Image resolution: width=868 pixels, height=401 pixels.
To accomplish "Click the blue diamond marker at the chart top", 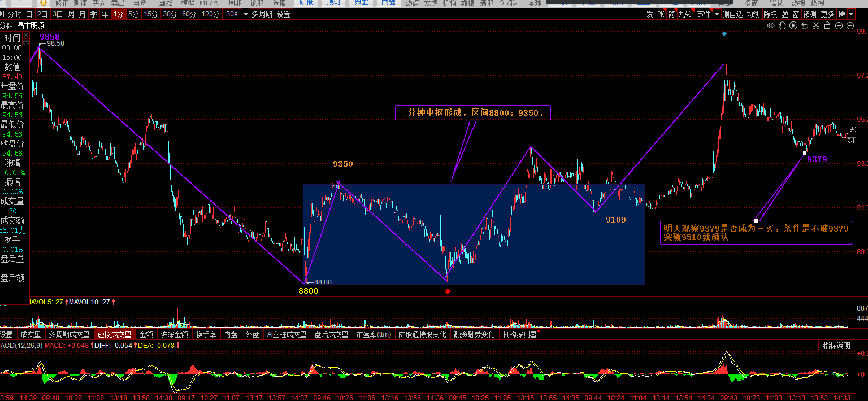I will [x=724, y=34].
